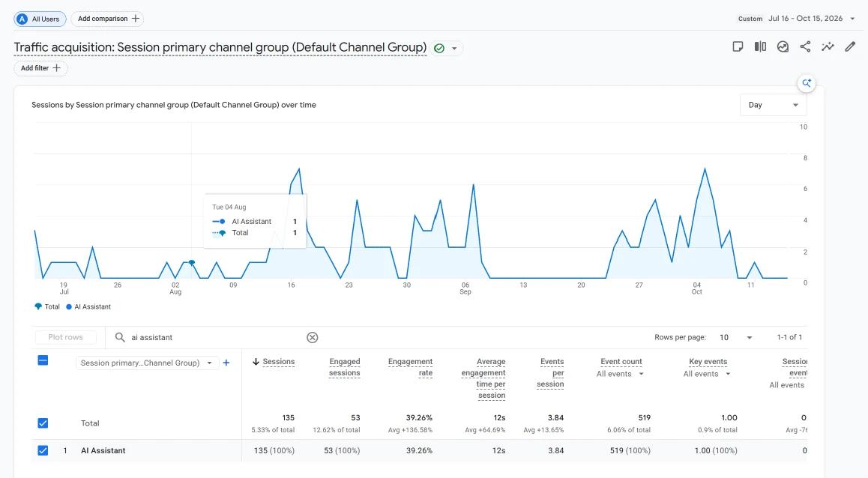Open the All Users segment chip
868x478 pixels.
click(x=40, y=19)
